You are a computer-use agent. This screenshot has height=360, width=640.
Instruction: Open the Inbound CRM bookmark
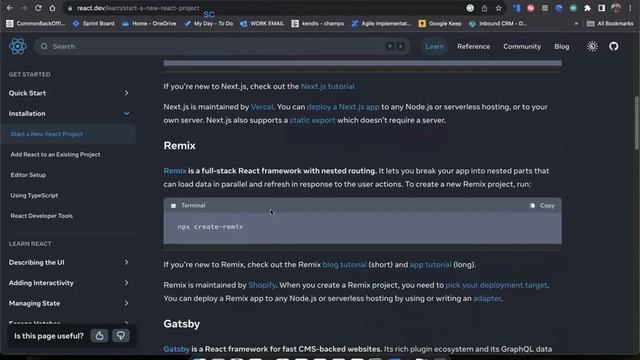pyautogui.click(x=498, y=24)
